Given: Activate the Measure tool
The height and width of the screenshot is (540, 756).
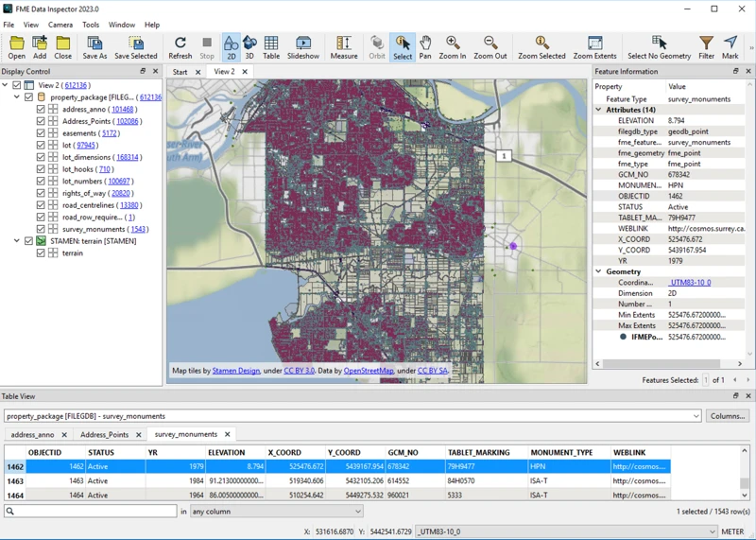Looking at the screenshot, I should (344, 47).
